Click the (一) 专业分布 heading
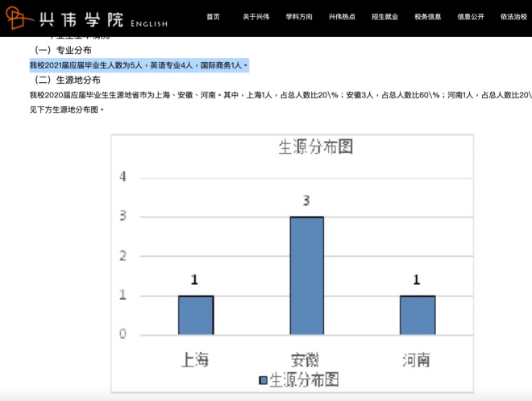The image size is (532, 401). tap(63, 50)
